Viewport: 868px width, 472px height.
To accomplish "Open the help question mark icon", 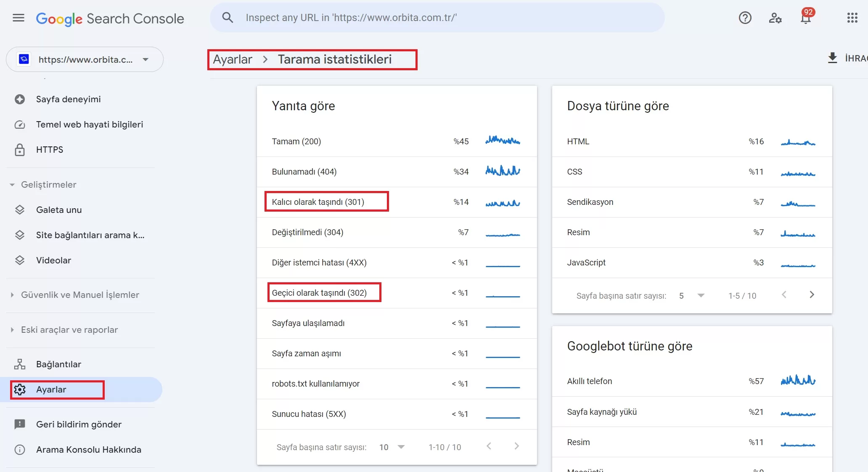I will [745, 18].
